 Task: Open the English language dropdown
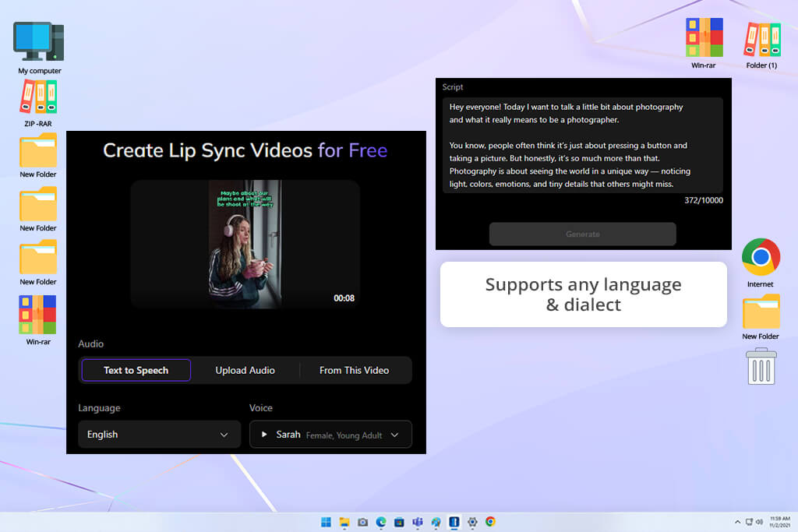159,435
